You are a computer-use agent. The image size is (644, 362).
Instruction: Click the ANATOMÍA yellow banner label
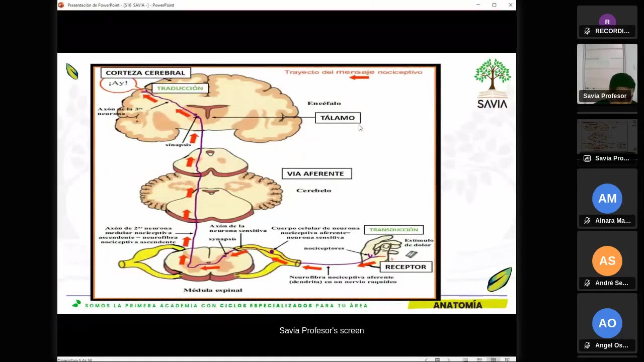[x=457, y=305]
